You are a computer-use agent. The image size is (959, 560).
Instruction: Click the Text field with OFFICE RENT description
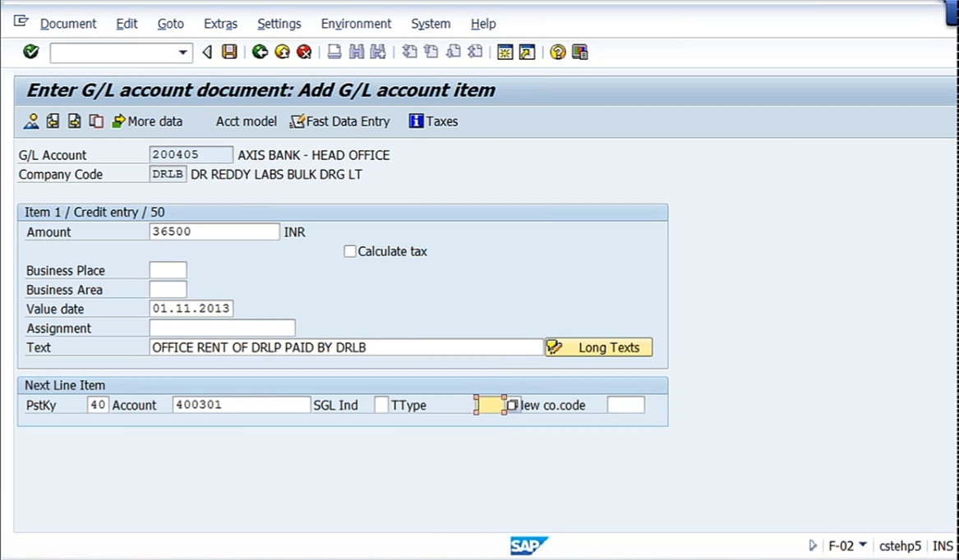(346, 347)
